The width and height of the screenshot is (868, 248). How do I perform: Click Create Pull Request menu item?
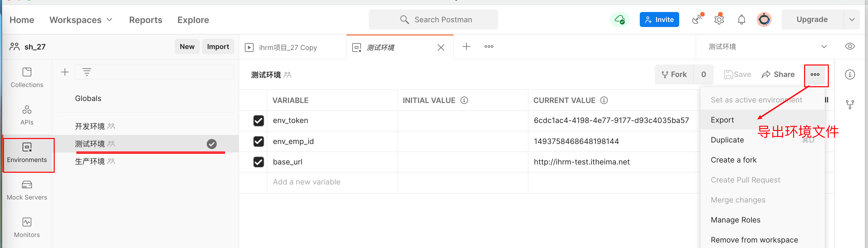tap(762, 180)
